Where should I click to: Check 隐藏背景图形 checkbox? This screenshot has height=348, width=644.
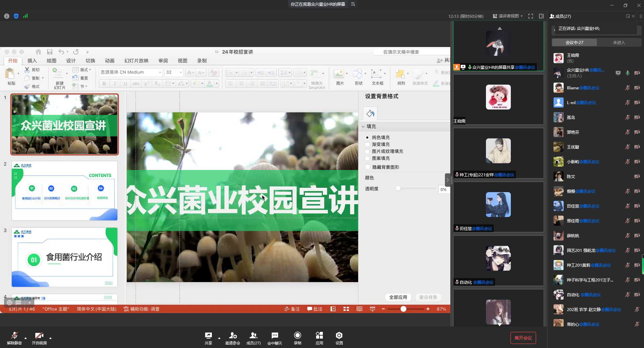pos(368,167)
